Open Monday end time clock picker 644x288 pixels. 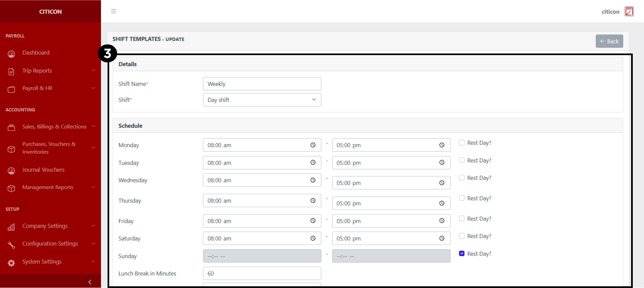click(442, 145)
